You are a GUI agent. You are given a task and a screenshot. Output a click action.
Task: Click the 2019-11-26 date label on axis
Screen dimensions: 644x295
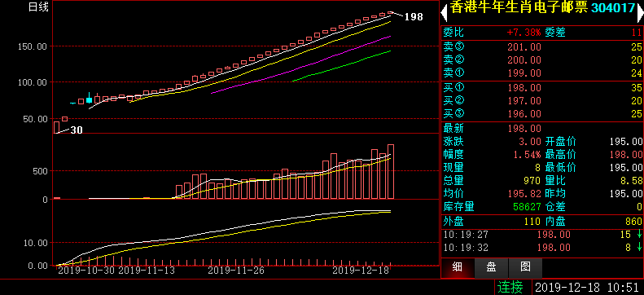tap(236, 271)
